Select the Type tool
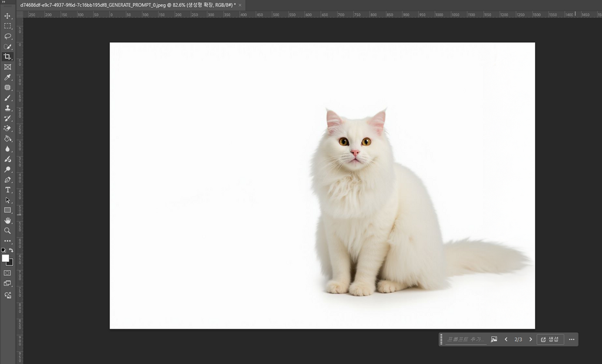602x364 pixels. [x=7, y=190]
